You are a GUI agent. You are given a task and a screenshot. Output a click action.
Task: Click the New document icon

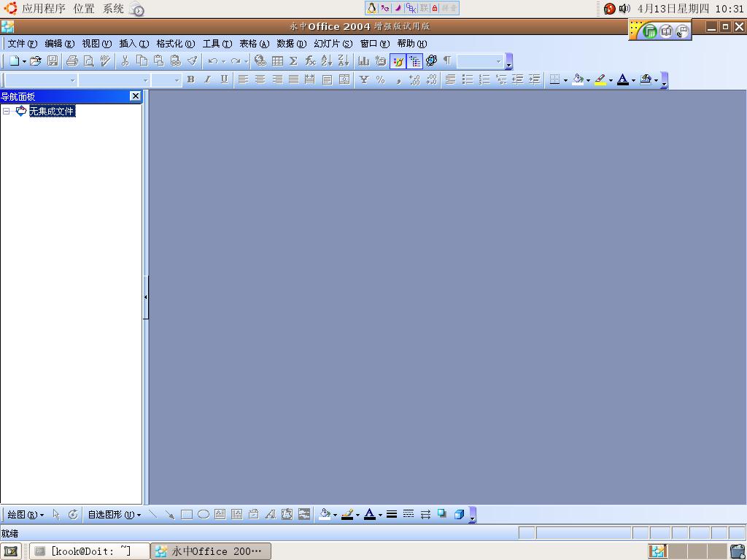15,61
